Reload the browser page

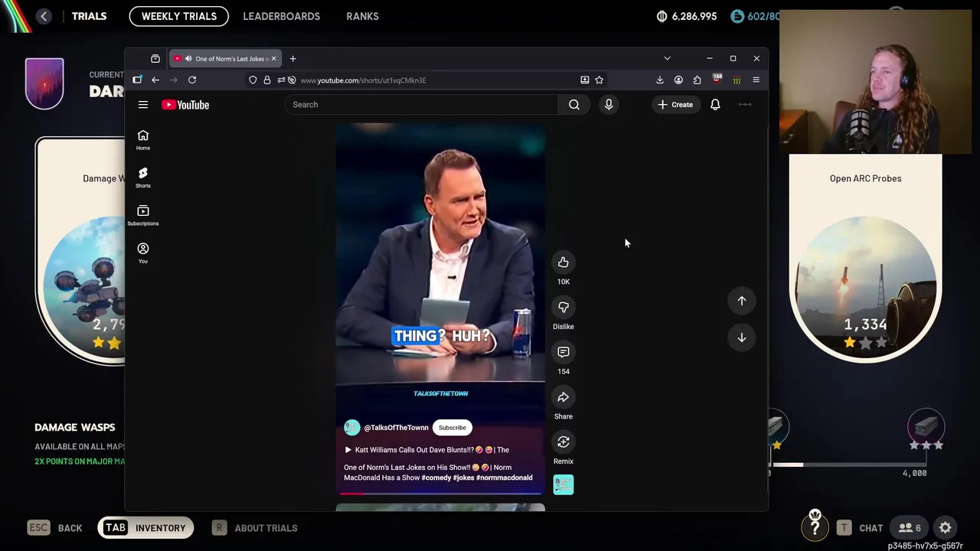coord(192,80)
